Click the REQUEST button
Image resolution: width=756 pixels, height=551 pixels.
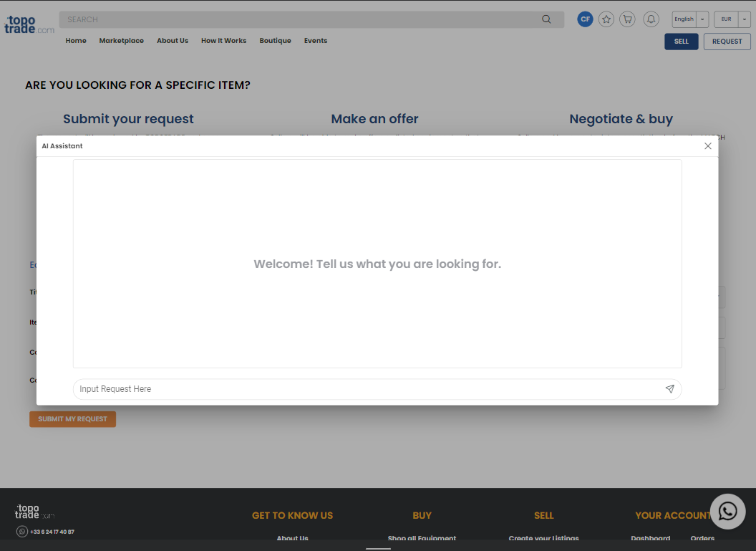point(727,42)
